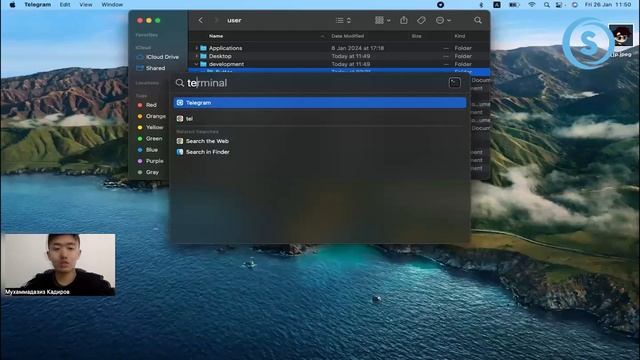This screenshot has width=640, height=360.
Task: Click the battery status icon
Action: click(x=514, y=4)
